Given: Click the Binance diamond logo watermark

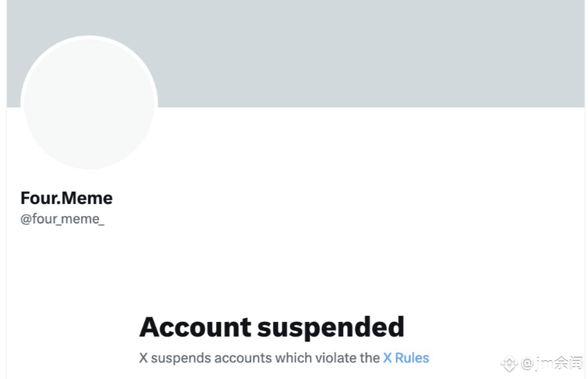Looking at the screenshot, I should (509, 363).
